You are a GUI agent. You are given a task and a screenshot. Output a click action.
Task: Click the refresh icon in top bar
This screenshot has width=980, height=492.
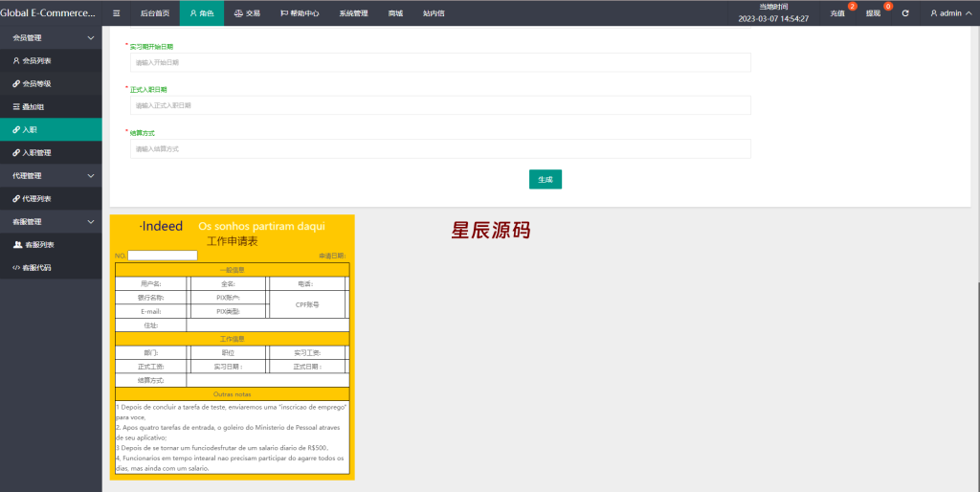[x=905, y=13]
